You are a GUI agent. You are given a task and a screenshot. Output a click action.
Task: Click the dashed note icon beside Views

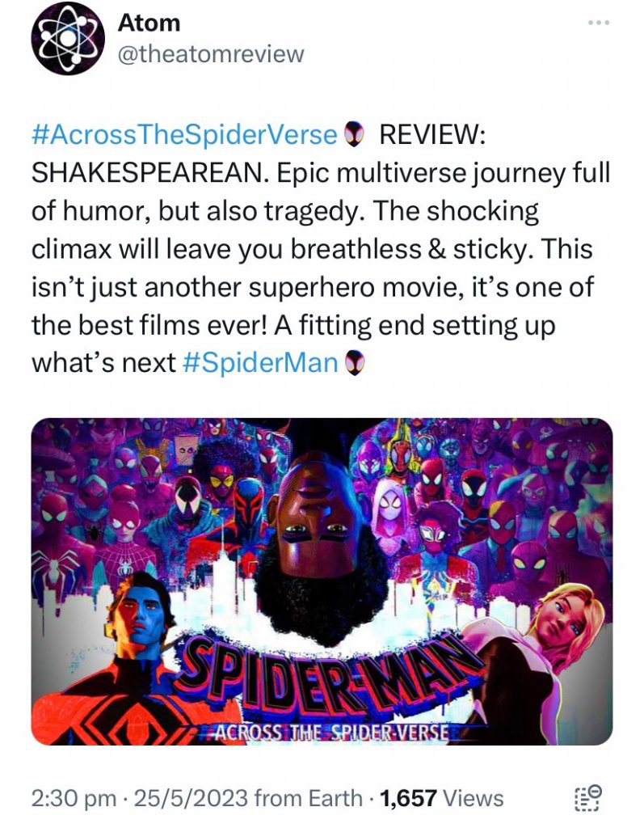point(589,797)
